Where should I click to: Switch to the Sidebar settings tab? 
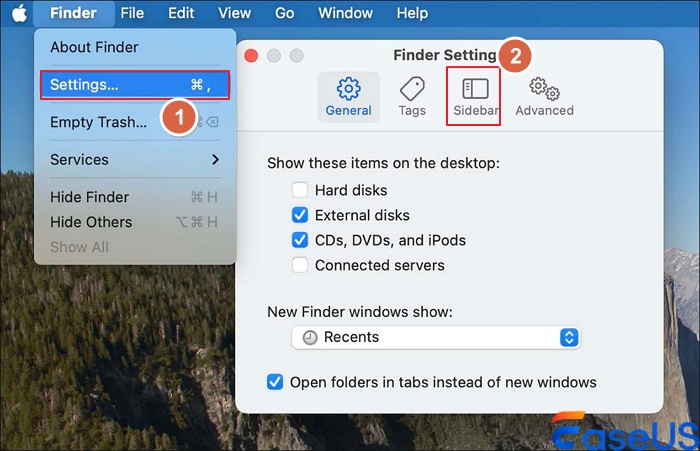[474, 97]
